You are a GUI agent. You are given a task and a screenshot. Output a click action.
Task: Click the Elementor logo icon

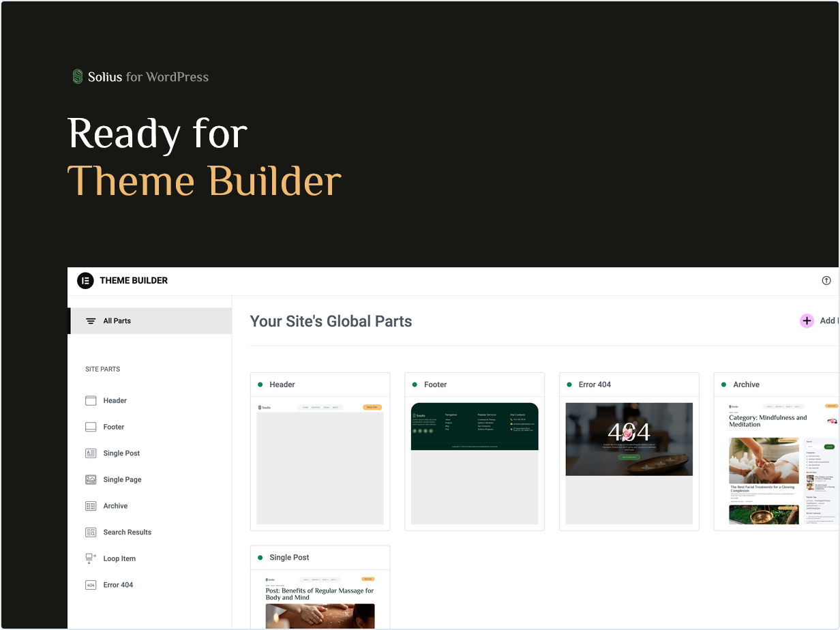tap(85, 280)
